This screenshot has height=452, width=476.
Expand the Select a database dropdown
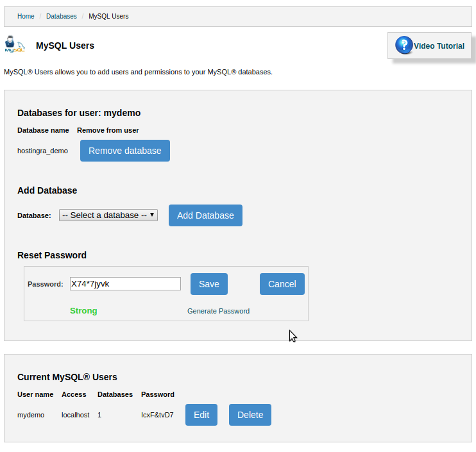108,215
